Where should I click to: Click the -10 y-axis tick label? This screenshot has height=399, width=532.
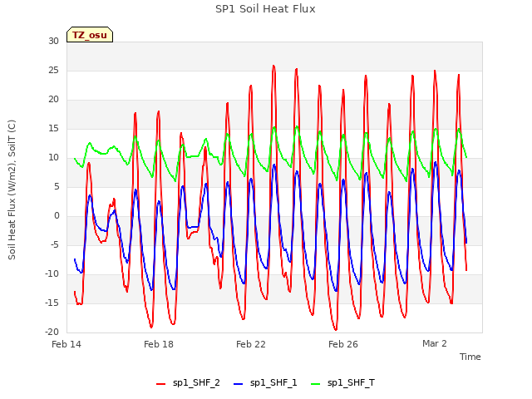(x=52, y=273)
